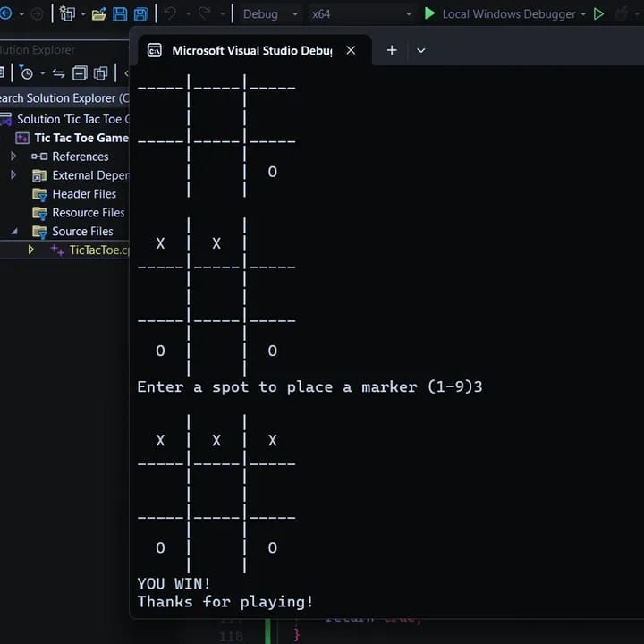Open a new terminal tab with plus
Screen dimensions: 644x644
coord(392,50)
